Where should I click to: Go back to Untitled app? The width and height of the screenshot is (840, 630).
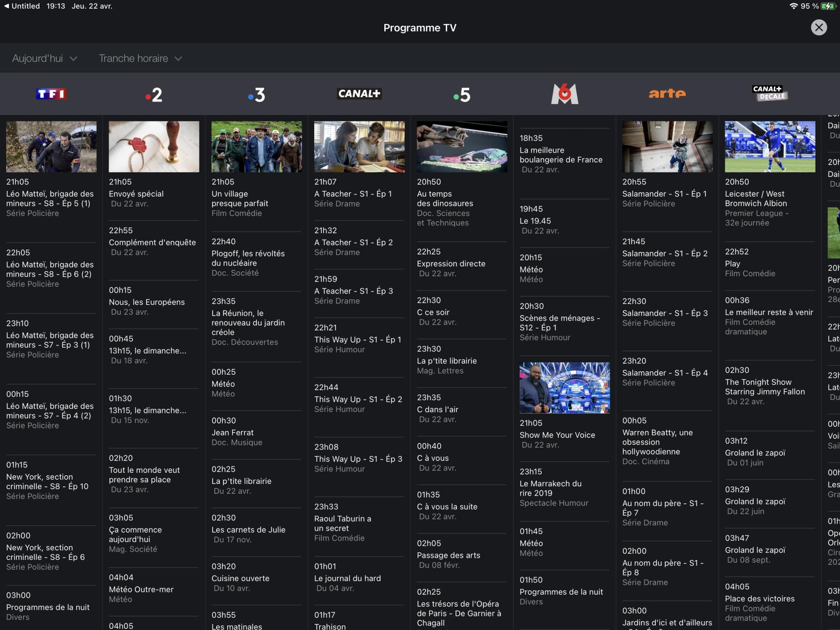pyautogui.click(x=22, y=6)
